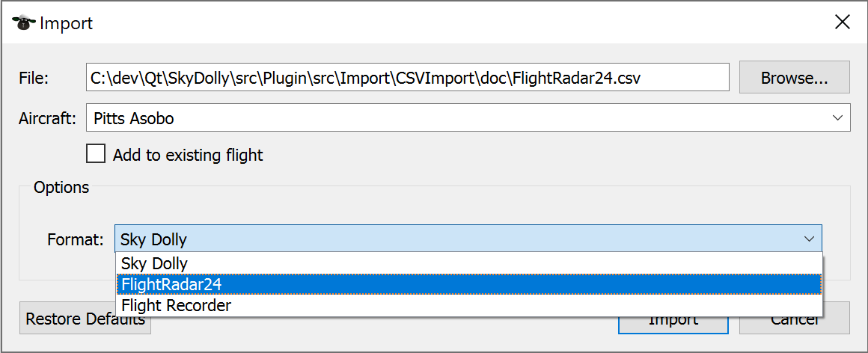Image resolution: width=868 pixels, height=353 pixels.
Task: Click the chevron arrow of the Format dropdown
Action: pyautogui.click(x=809, y=239)
